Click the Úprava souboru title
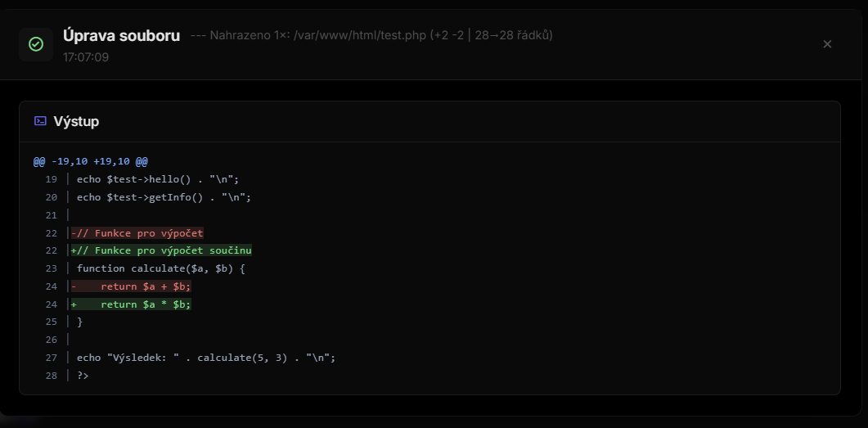Viewport: 868px width, 428px height. click(x=121, y=35)
